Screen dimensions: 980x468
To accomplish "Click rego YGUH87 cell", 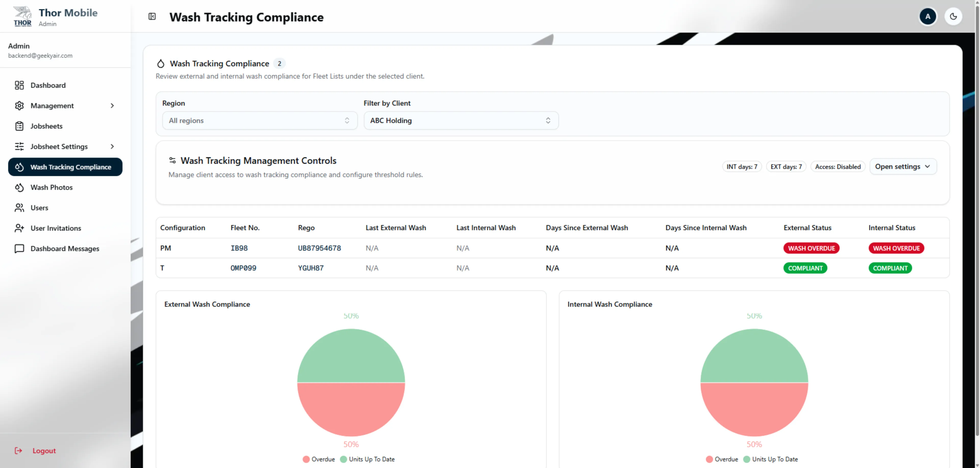I will pos(311,268).
